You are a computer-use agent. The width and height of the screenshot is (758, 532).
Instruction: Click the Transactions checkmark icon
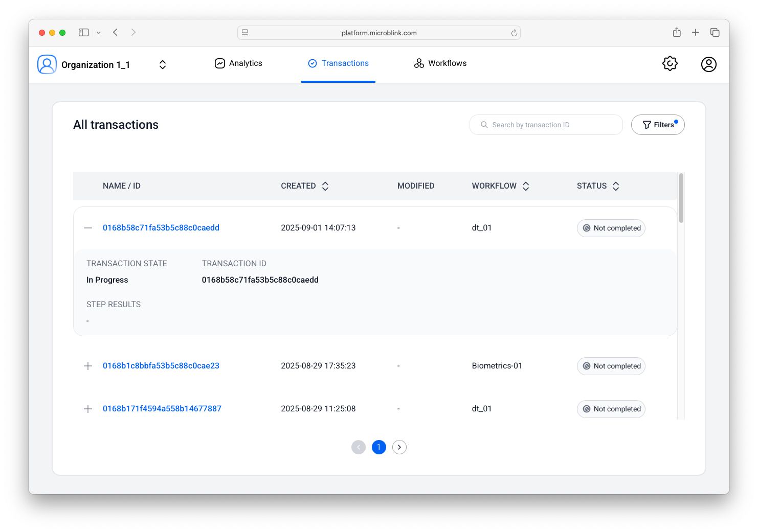click(312, 63)
